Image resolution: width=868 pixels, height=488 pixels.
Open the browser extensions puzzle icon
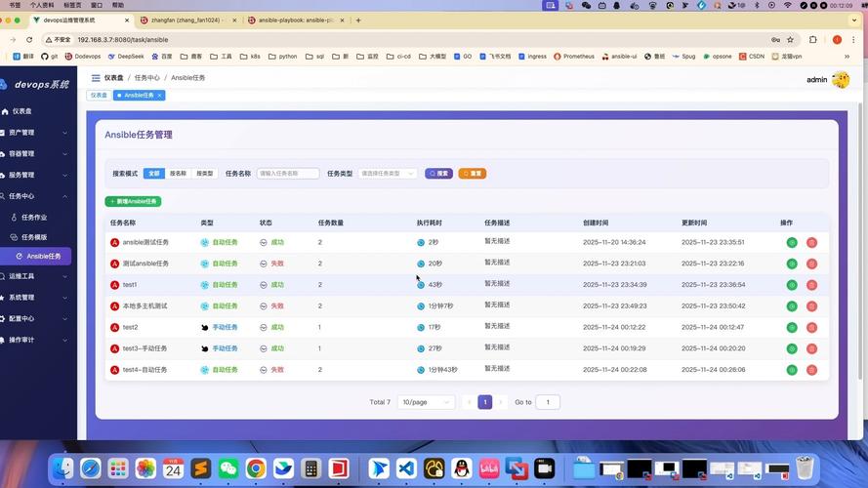(812, 40)
